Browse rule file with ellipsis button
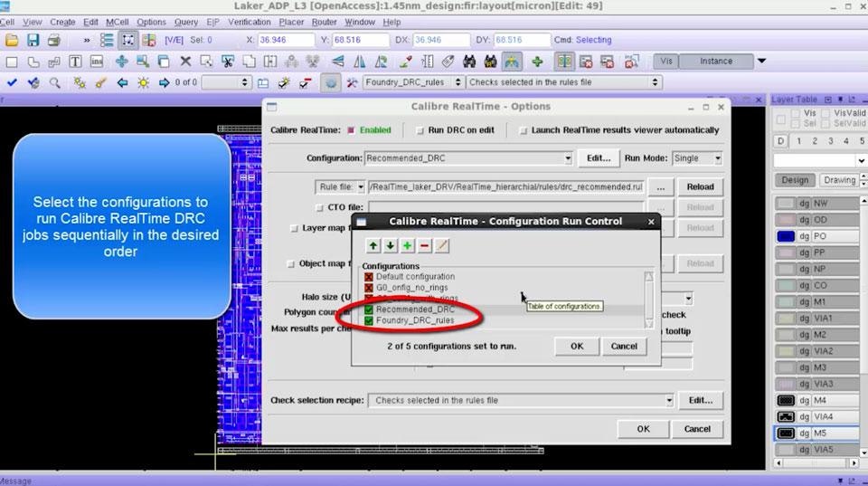Viewport: 868px width, 486px height. tap(660, 187)
